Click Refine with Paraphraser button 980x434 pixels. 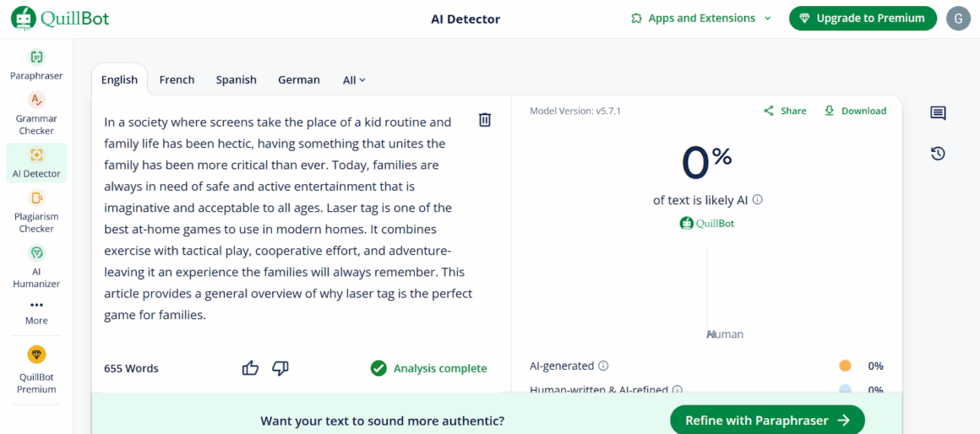coord(767,420)
